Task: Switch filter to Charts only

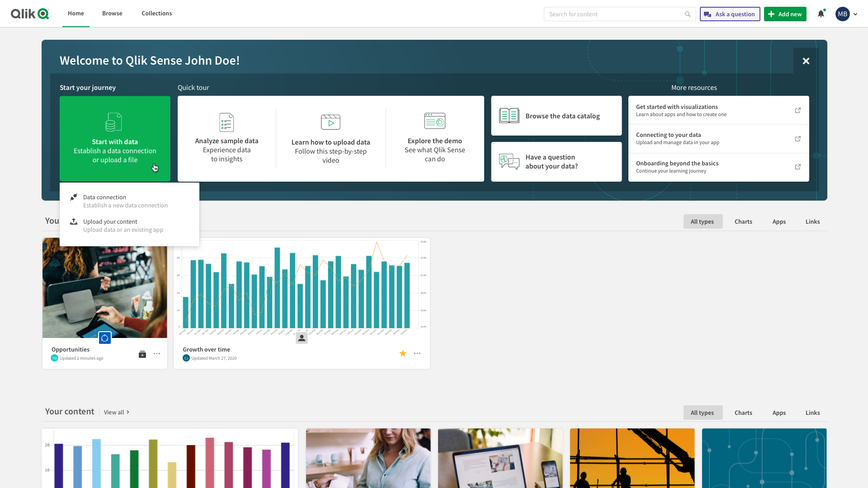Action: [x=743, y=221]
